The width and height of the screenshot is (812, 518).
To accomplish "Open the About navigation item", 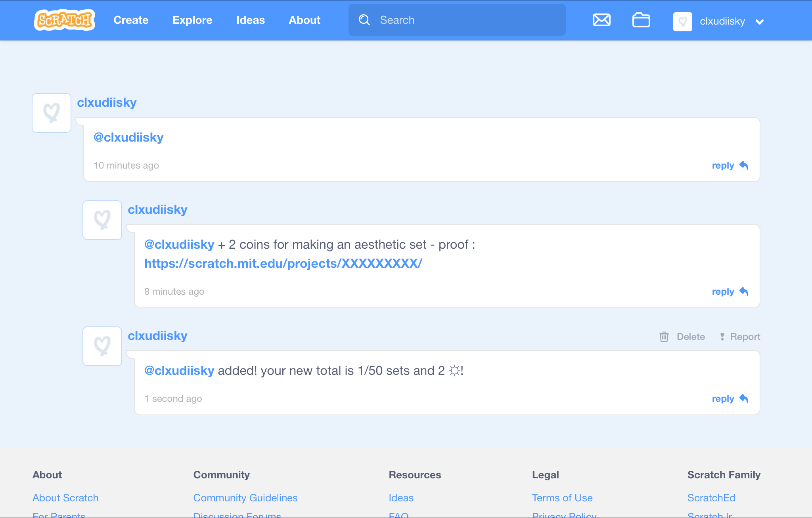I will [x=304, y=20].
